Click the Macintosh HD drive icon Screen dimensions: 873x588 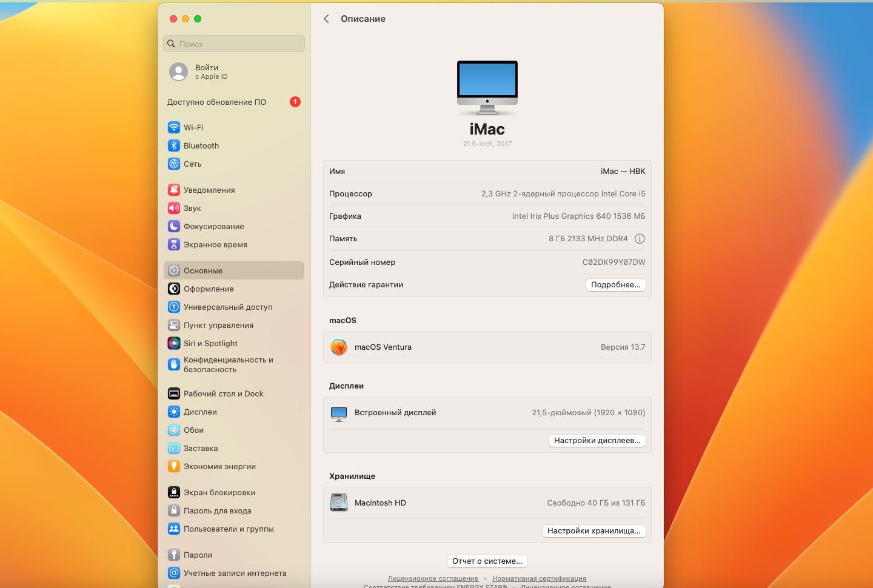[339, 503]
